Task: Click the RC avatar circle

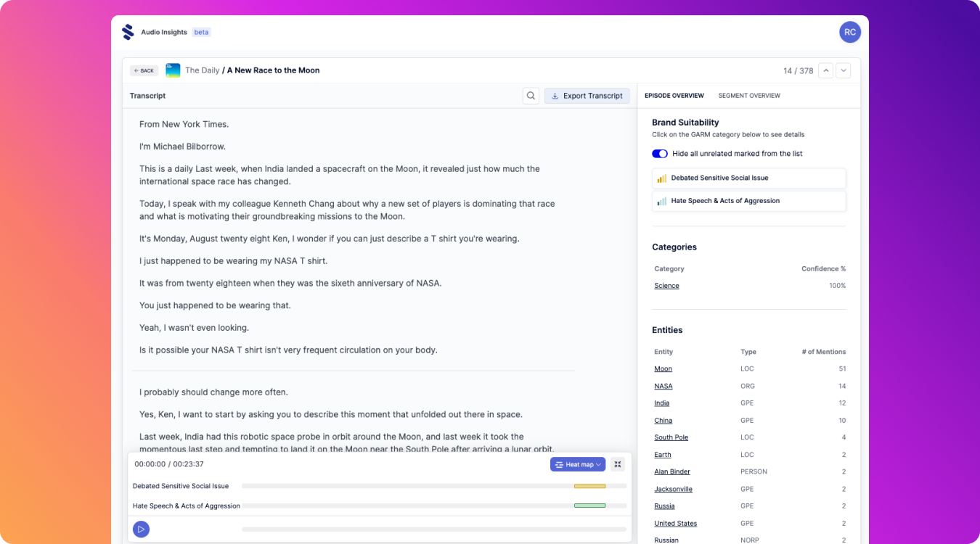Action: pyautogui.click(x=850, y=32)
